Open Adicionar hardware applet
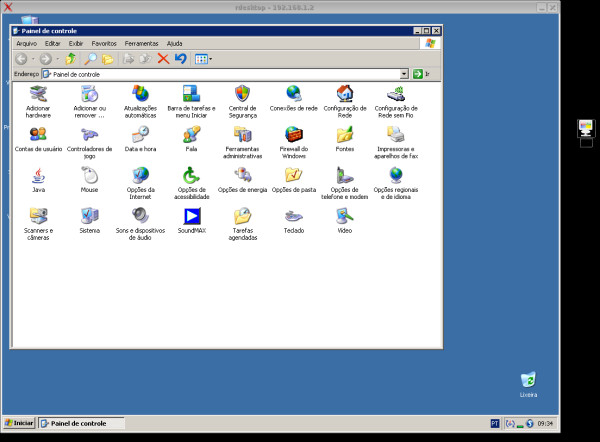 [x=38, y=101]
